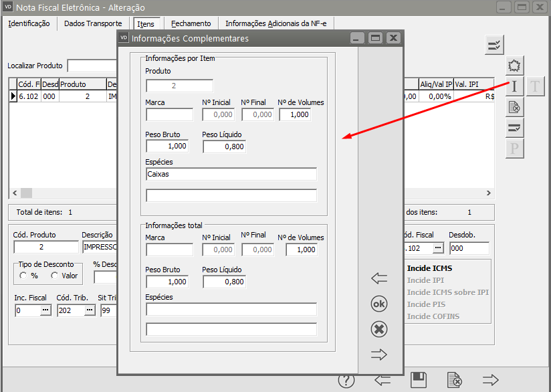Click the Espécies field containing 'Caixas'

[x=231, y=174]
